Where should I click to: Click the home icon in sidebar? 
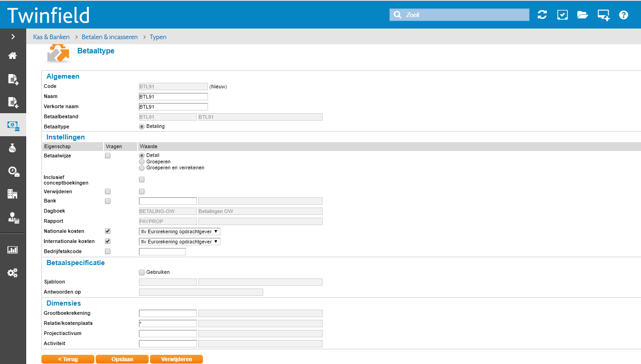(13, 56)
